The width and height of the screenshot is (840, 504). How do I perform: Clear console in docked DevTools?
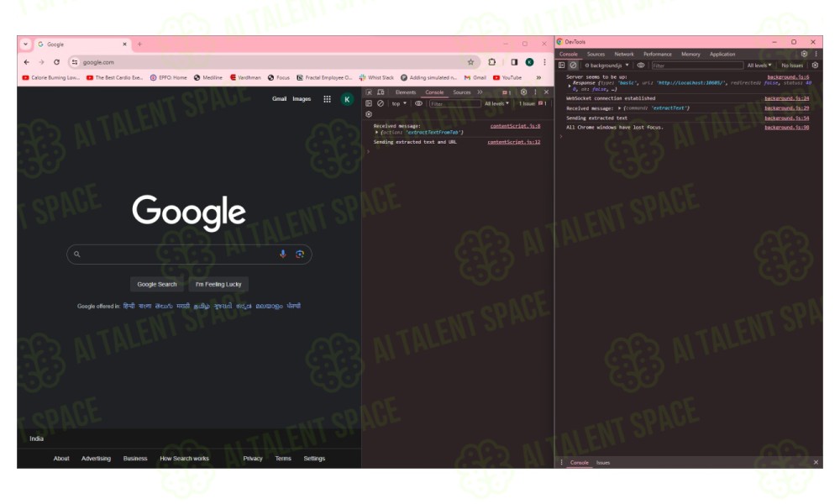(x=381, y=103)
